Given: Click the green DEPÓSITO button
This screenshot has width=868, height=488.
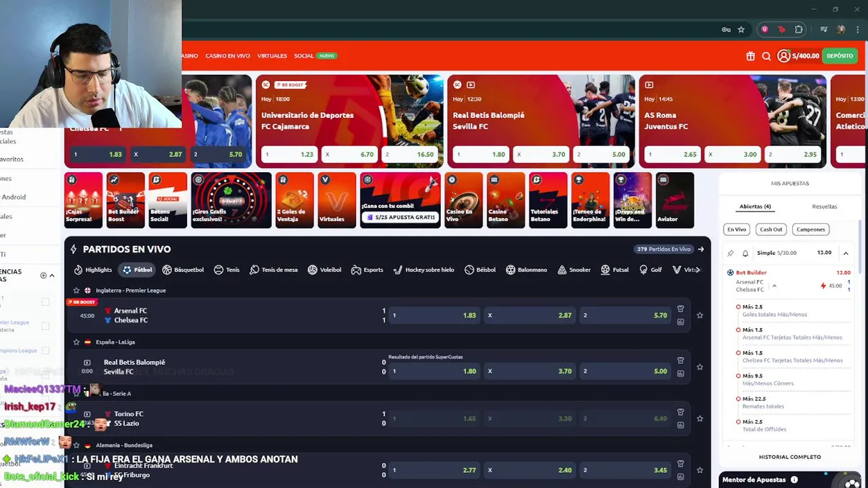Looking at the screenshot, I should pos(840,56).
